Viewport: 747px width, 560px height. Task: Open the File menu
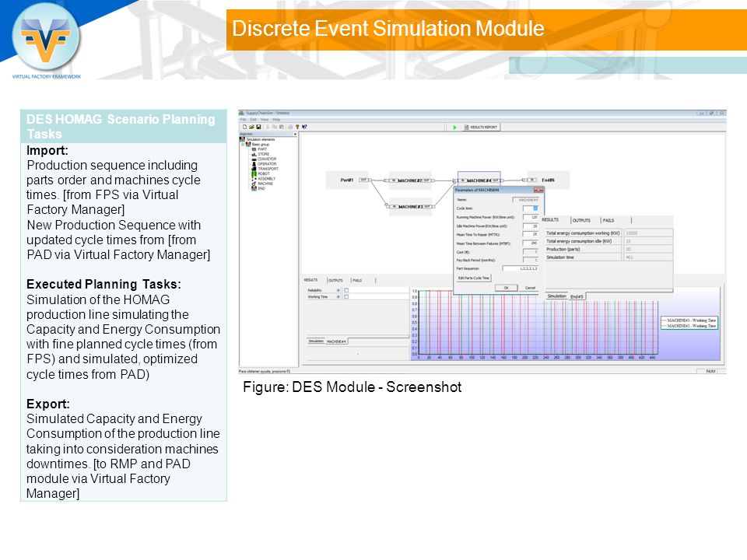[x=244, y=120]
